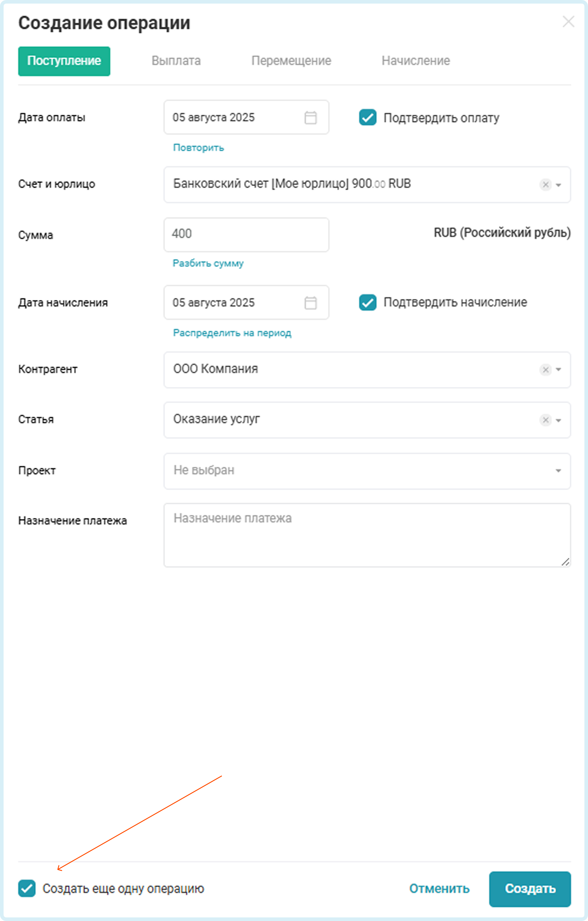Expand the Контрагент dropdown arrow
Viewport: 588px width, 921px height.
pyautogui.click(x=559, y=370)
